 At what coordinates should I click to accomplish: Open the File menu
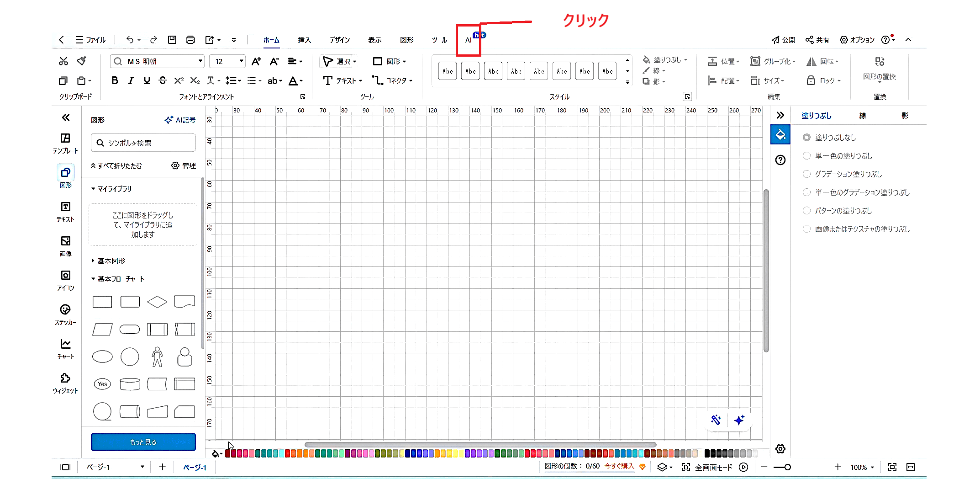90,40
